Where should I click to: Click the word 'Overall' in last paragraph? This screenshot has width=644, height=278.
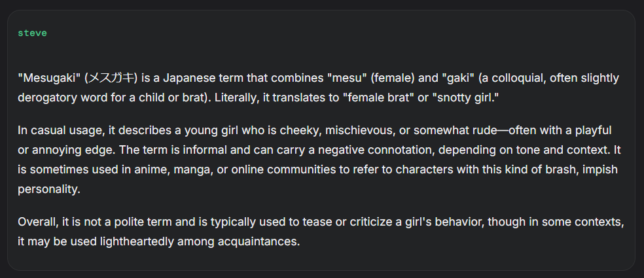38,222
